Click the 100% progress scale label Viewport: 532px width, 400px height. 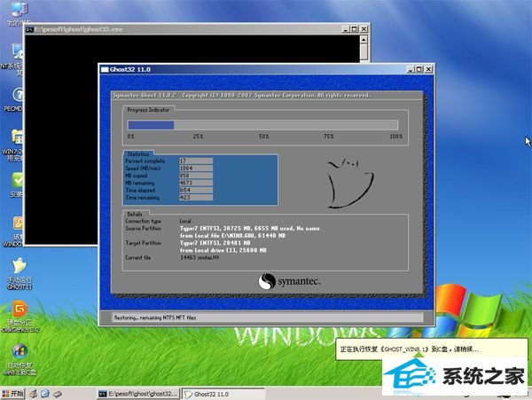coord(396,136)
